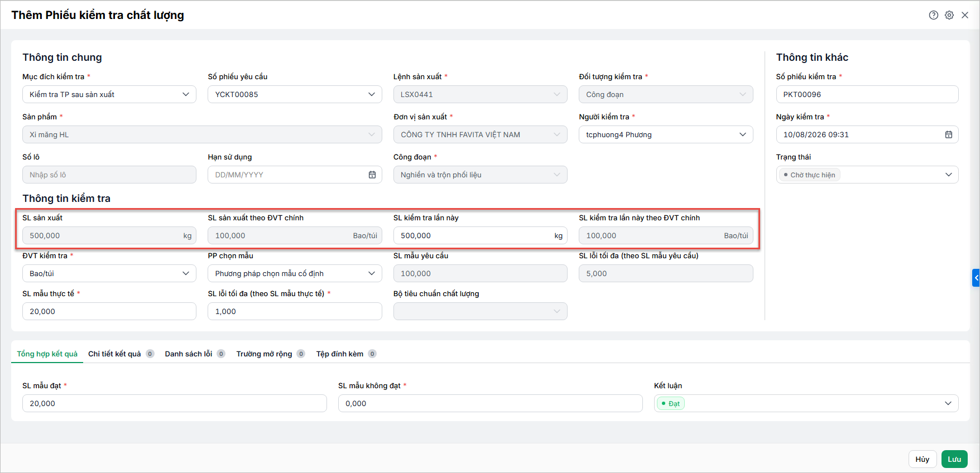
Task: Focus SL mẫu thực tế field
Action: (x=109, y=311)
